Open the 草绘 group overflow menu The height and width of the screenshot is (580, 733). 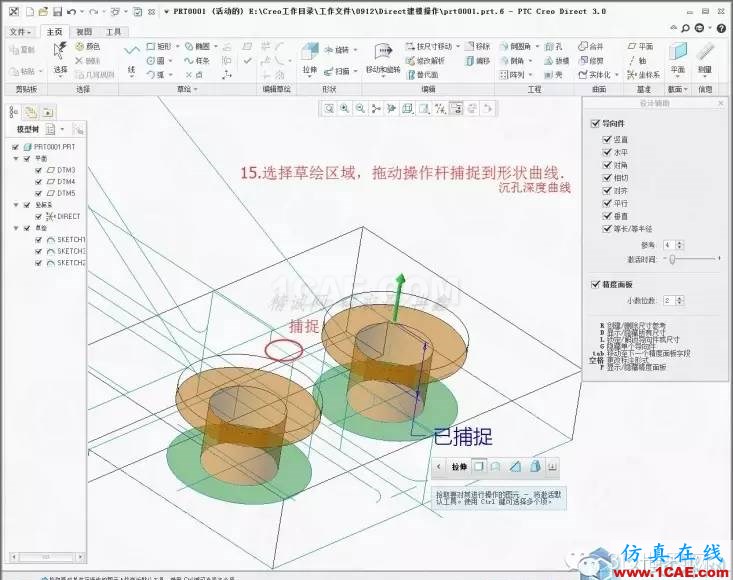[x=187, y=89]
